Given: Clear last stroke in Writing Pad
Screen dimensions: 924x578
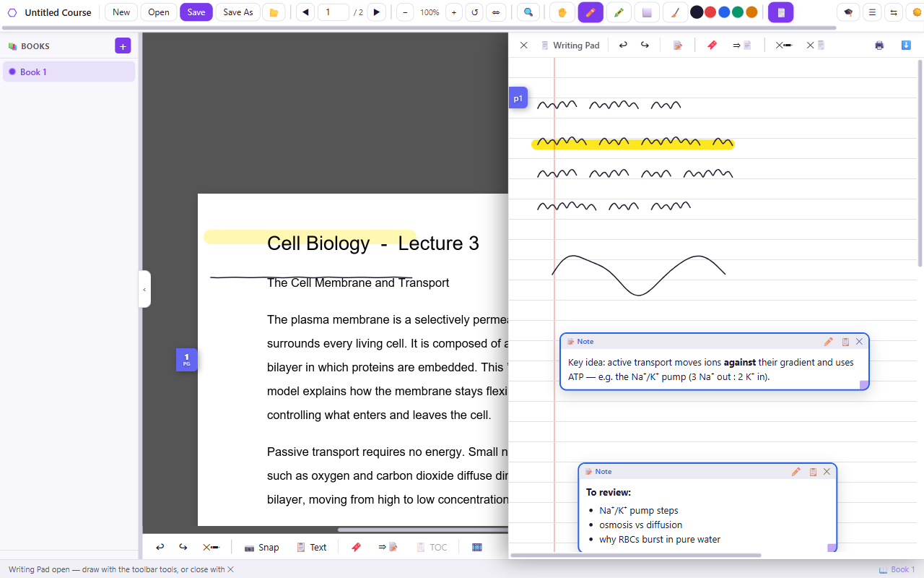Looking at the screenshot, I should pyautogui.click(x=784, y=45).
